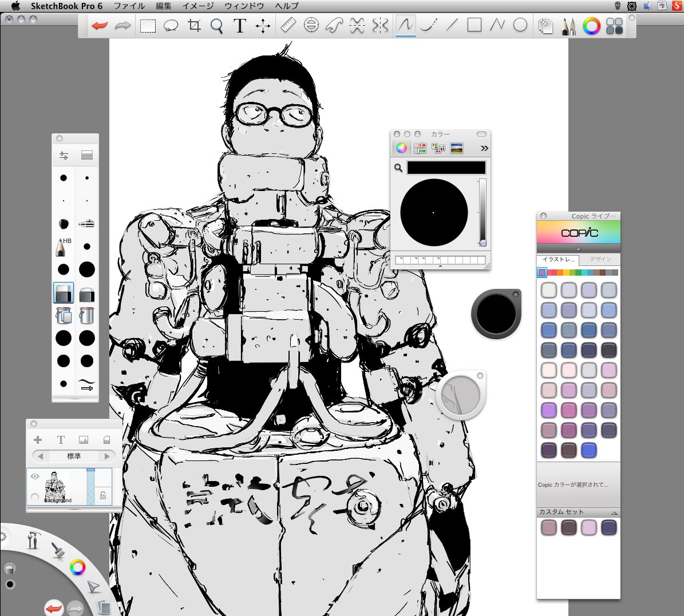Choose the splatter texture brush
This screenshot has width=684, height=616.
(x=64, y=224)
